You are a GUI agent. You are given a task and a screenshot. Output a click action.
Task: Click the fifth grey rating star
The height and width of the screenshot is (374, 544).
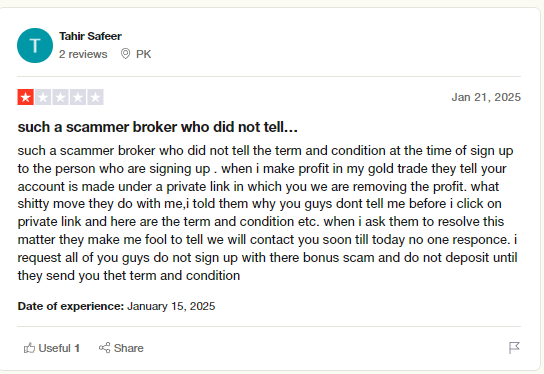[95, 97]
